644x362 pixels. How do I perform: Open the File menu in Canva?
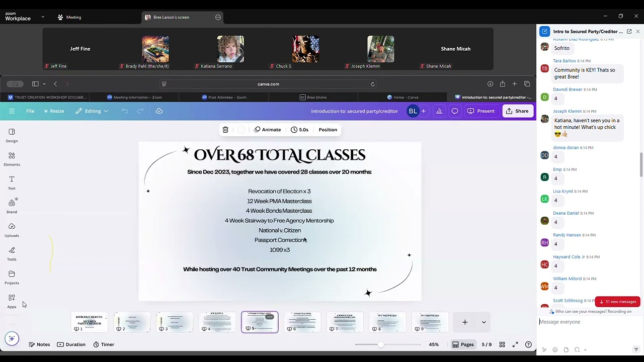coord(30,111)
